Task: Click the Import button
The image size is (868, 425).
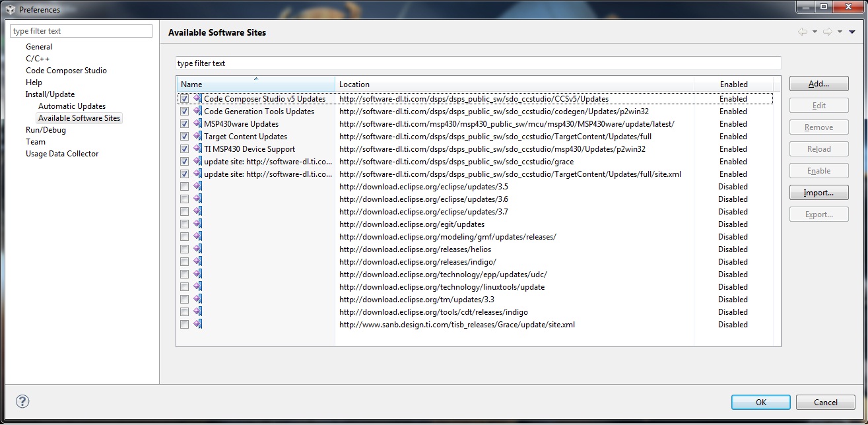Action: tap(818, 192)
